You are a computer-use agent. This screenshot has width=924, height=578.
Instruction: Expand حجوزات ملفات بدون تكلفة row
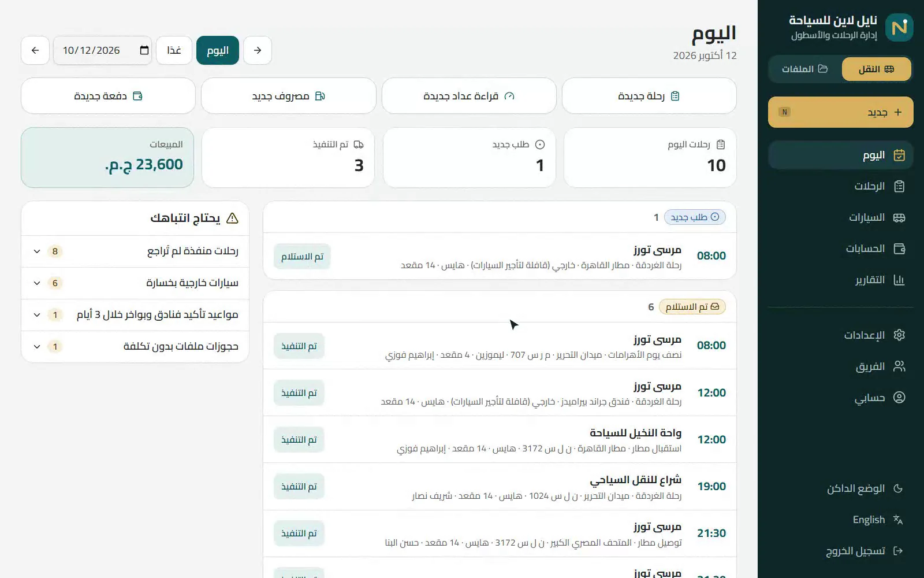135,347
